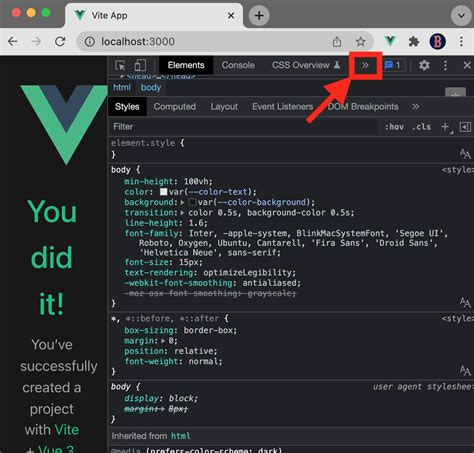Open the site information icon in address bar
The width and height of the screenshot is (474, 453).
89,42
